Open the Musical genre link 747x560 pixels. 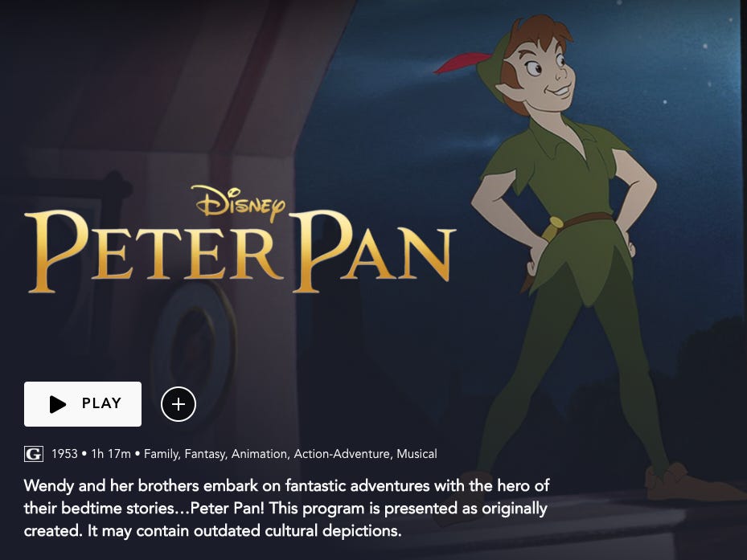pos(417,454)
